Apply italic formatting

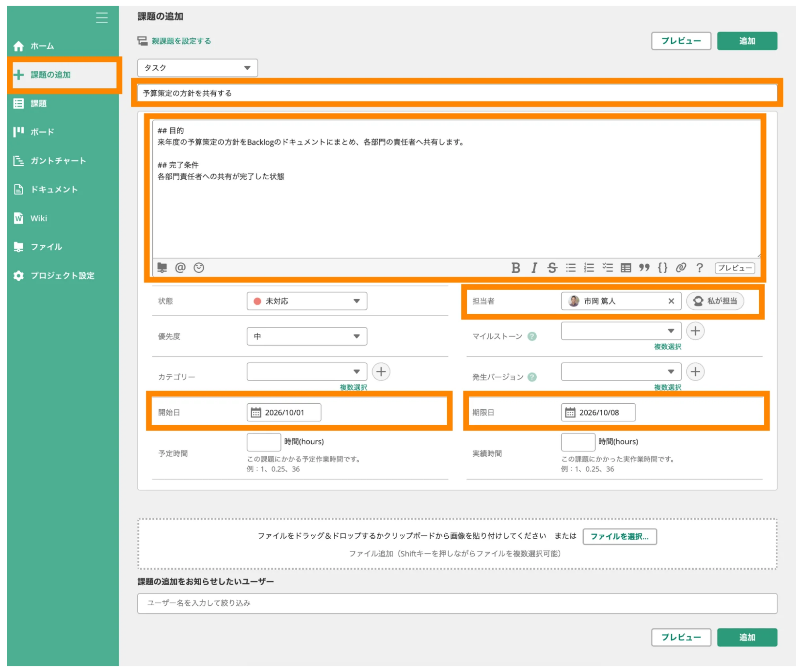[534, 268]
